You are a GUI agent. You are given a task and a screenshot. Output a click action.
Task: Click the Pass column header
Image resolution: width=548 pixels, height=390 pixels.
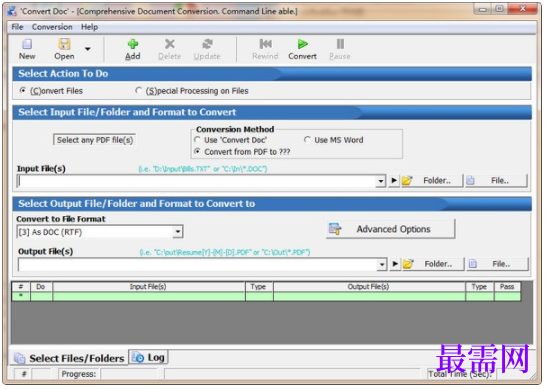pos(507,287)
